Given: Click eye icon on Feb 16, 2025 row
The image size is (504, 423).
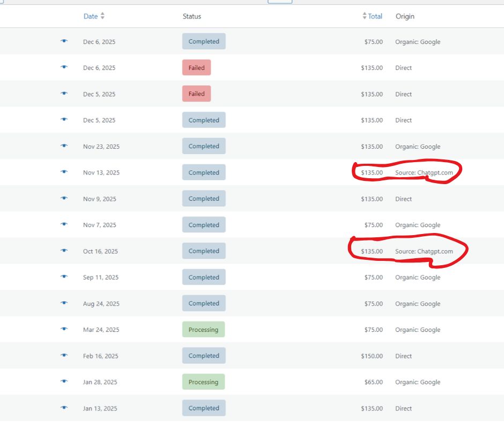Looking at the screenshot, I should pyautogui.click(x=64, y=355).
